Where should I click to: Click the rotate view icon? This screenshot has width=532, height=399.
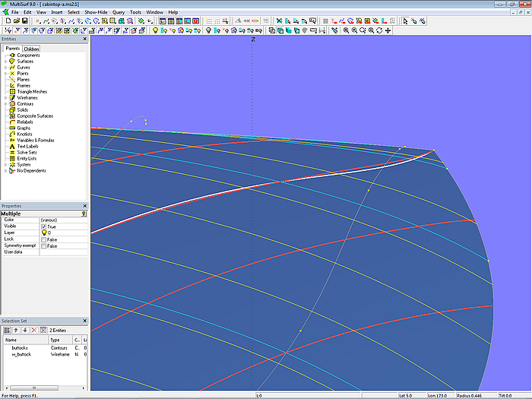click(379, 30)
